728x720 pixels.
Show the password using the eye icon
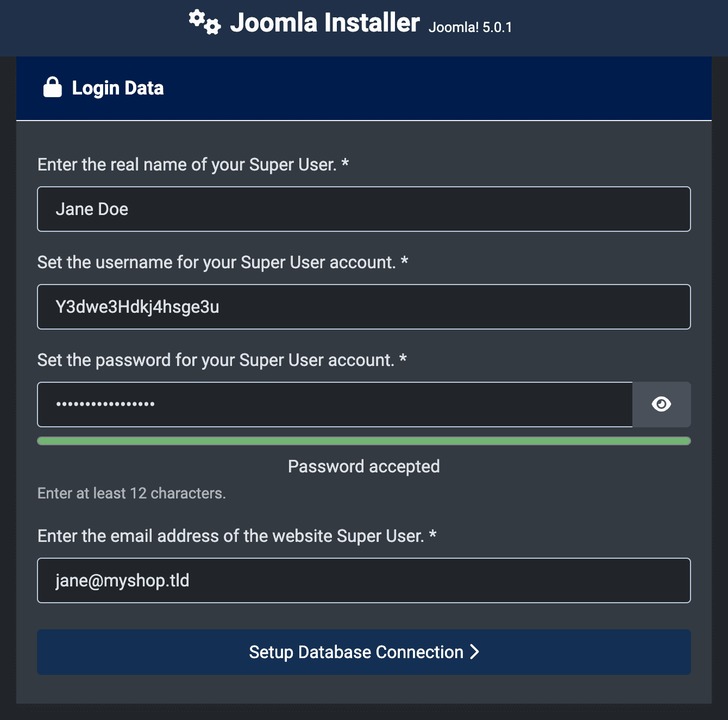(x=661, y=404)
